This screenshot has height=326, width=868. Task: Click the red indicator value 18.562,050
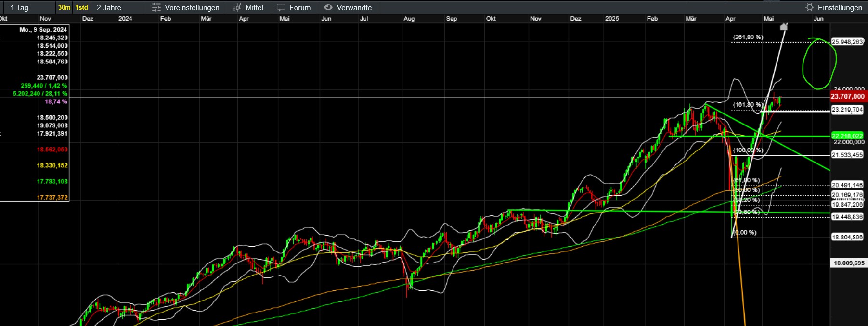pos(52,150)
